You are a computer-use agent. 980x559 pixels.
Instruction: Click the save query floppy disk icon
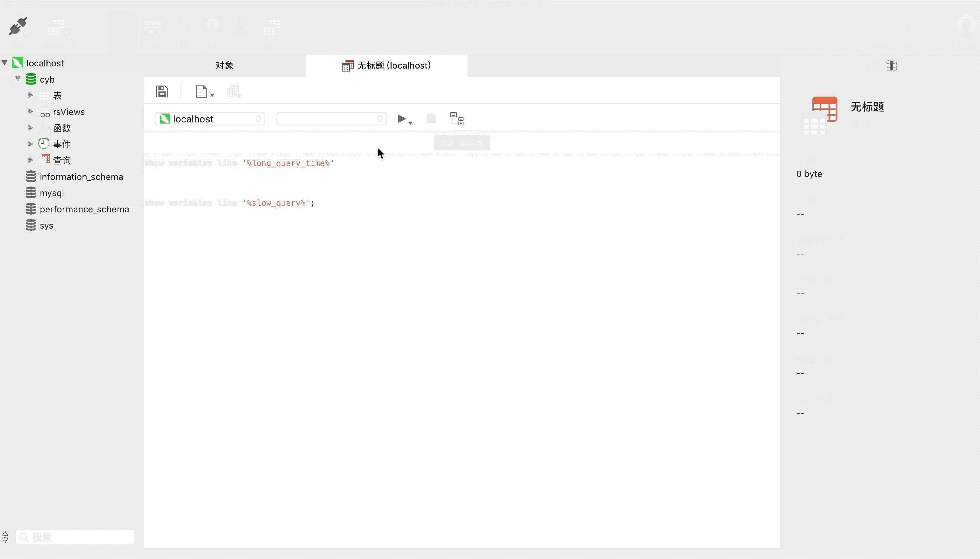click(162, 91)
